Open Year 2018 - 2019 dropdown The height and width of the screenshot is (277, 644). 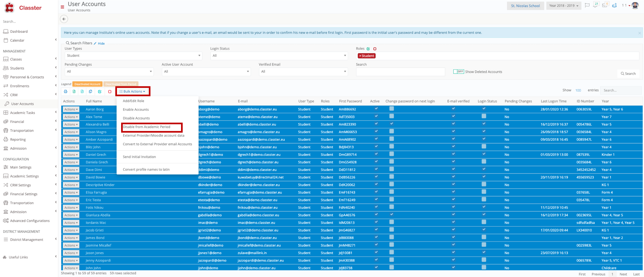(x=564, y=6)
